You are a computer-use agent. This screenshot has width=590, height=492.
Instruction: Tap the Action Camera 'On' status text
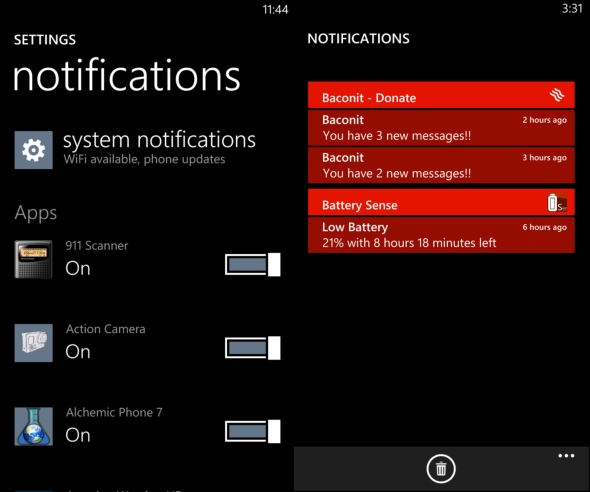[78, 352]
